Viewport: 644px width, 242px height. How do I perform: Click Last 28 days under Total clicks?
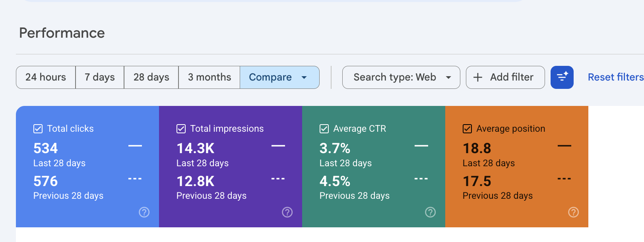[60, 163]
